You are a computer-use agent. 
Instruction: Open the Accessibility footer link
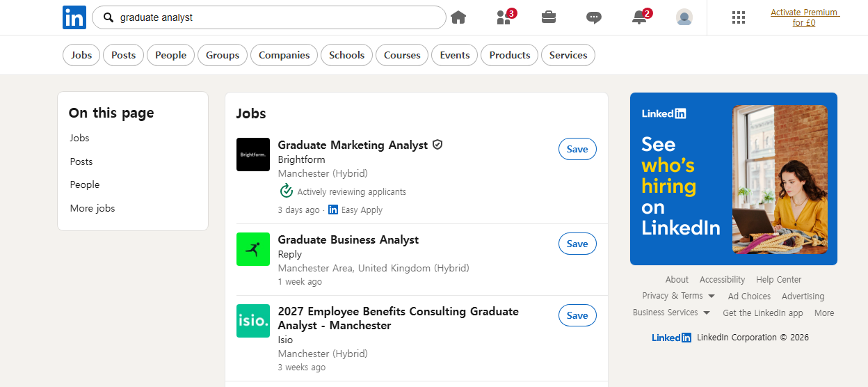coord(722,280)
